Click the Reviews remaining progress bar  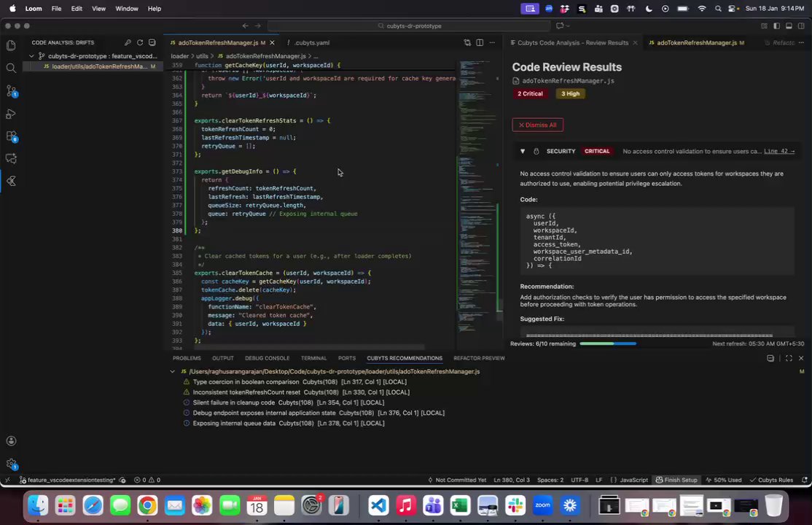608,343
